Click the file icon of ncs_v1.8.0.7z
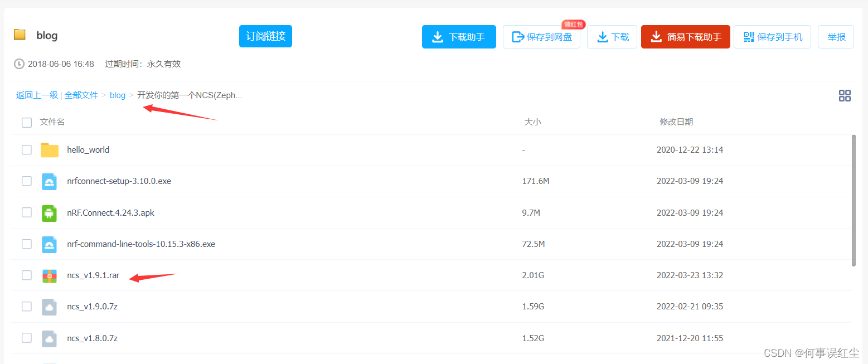 coord(50,338)
